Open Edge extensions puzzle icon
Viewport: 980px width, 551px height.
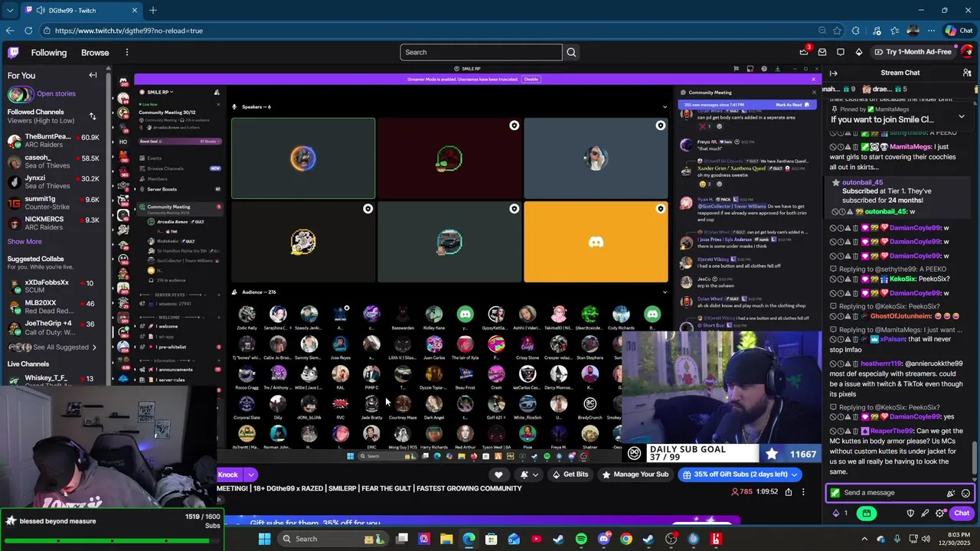[855, 31]
